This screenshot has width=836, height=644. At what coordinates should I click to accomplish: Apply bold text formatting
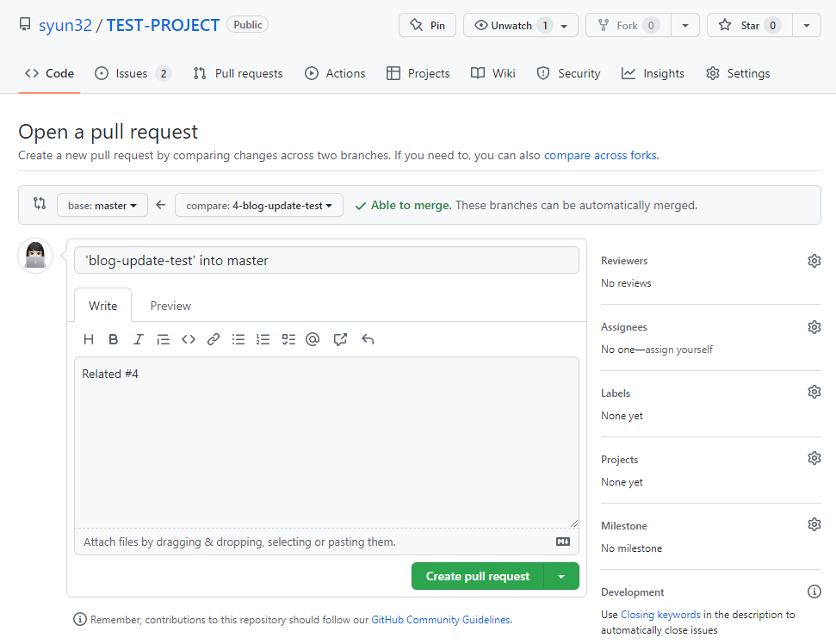(113, 339)
